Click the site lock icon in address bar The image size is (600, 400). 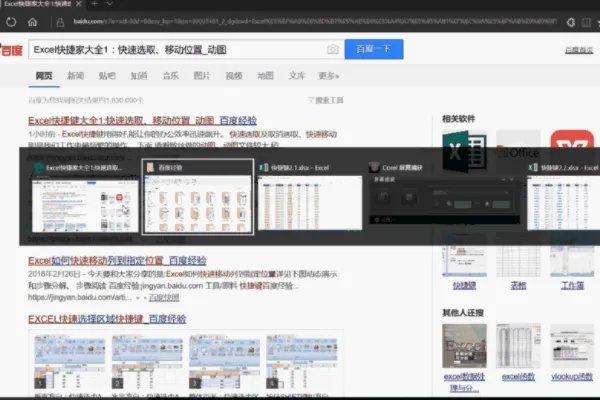pos(60,23)
